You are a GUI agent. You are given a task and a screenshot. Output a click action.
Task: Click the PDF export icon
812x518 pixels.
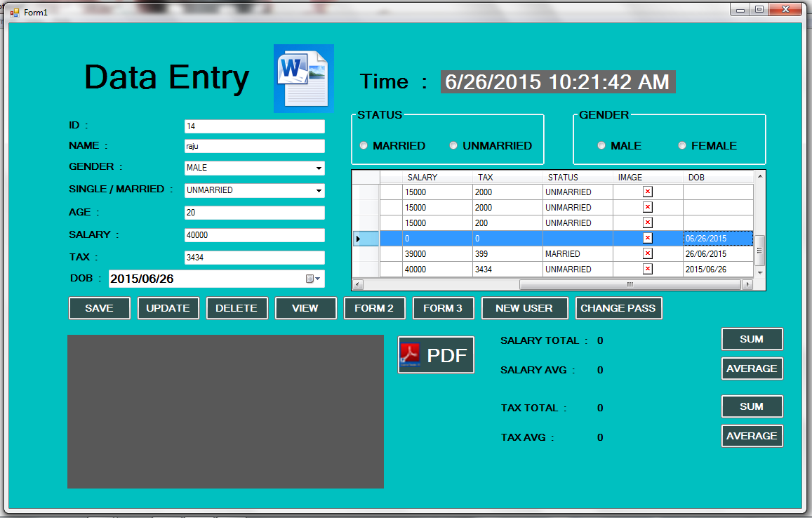tap(435, 354)
